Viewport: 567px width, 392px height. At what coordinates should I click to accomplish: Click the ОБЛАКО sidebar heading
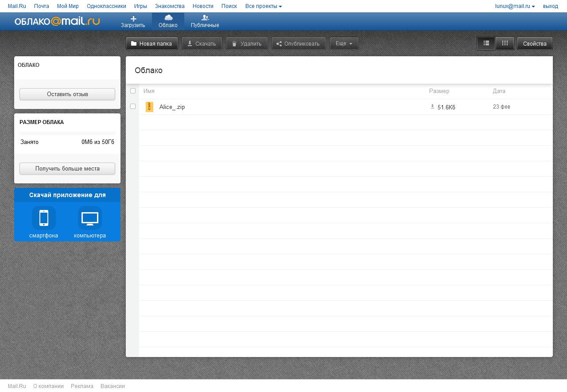[x=28, y=65]
